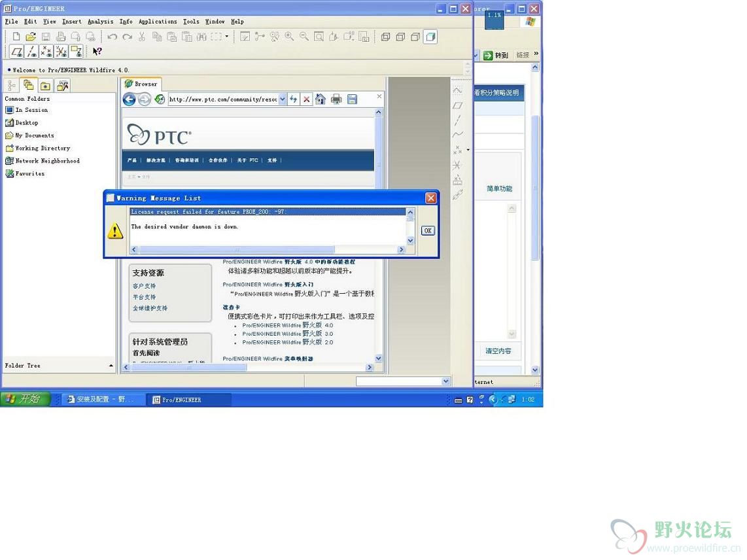Open the Insert menu
Image resolution: width=747 pixels, height=560 pixels.
72,22
